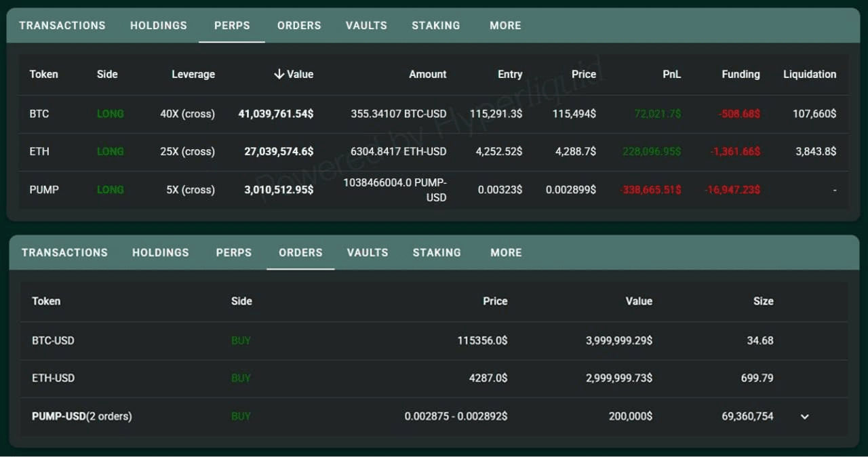Go to TRANSACTIONS tab above the open orders table
868x457 pixels.
point(64,252)
